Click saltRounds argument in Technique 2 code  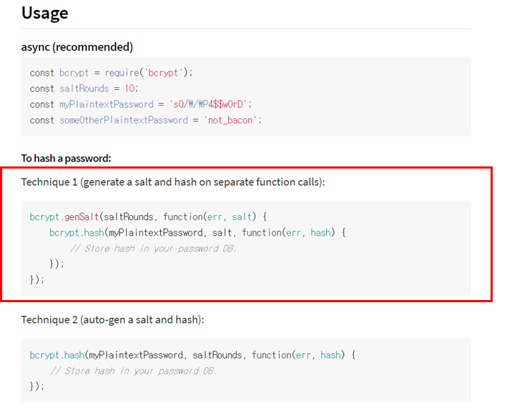(217, 355)
